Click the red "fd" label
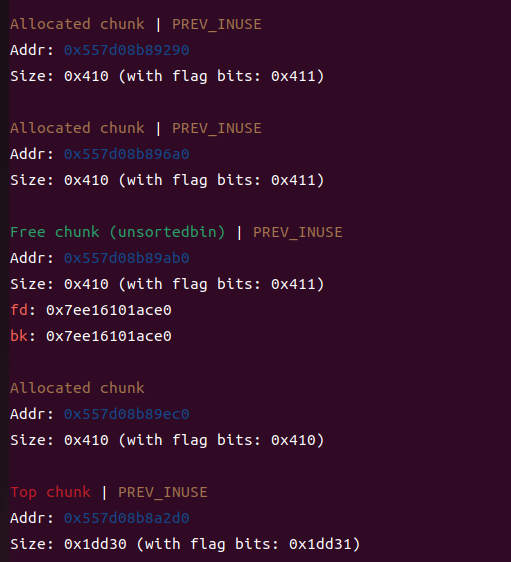Image resolution: width=511 pixels, height=562 pixels. (19, 310)
